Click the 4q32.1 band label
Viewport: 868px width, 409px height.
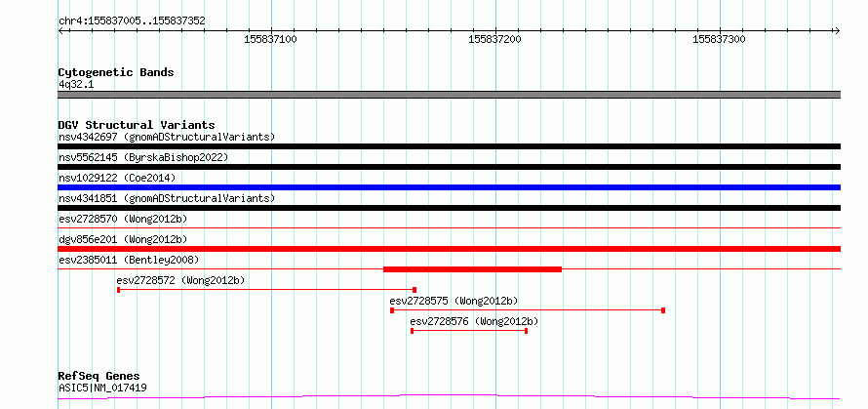pos(75,85)
